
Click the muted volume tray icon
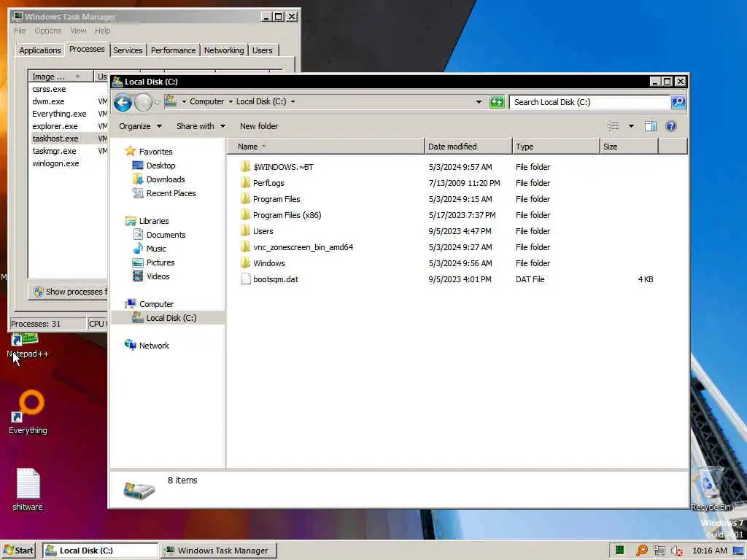pos(676,551)
